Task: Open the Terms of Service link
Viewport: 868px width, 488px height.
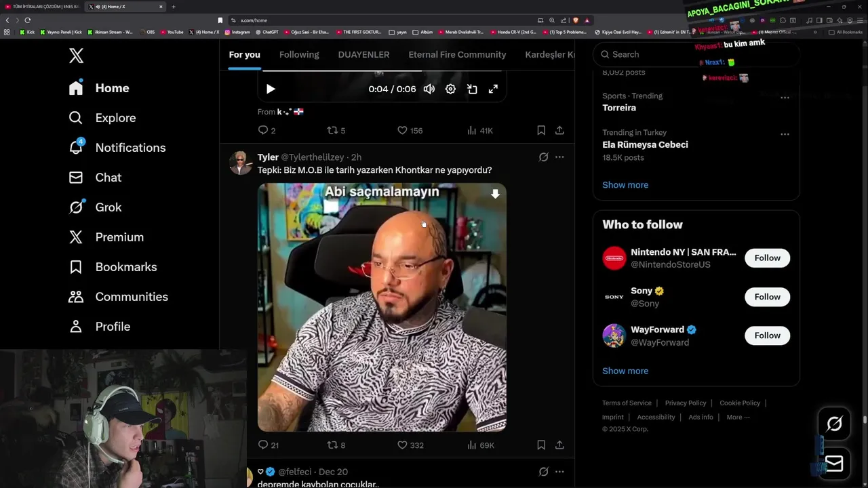Action: pyautogui.click(x=627, y=403)
